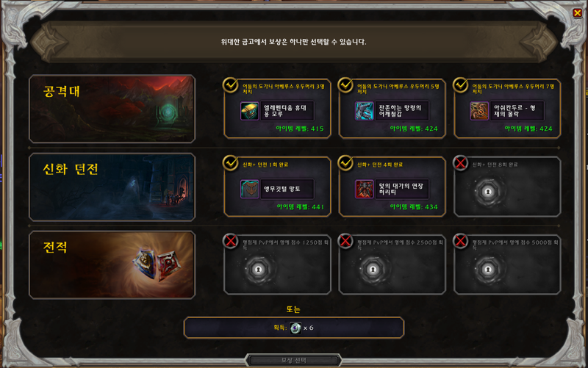Click the checkmark on 우두머리 3명 처치 reward

click(x=230, y=85)
